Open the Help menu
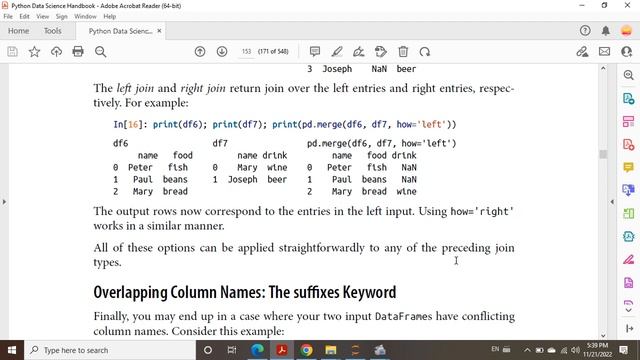The width and height of the screenshot is (640, 360). (x=109, y=16)
